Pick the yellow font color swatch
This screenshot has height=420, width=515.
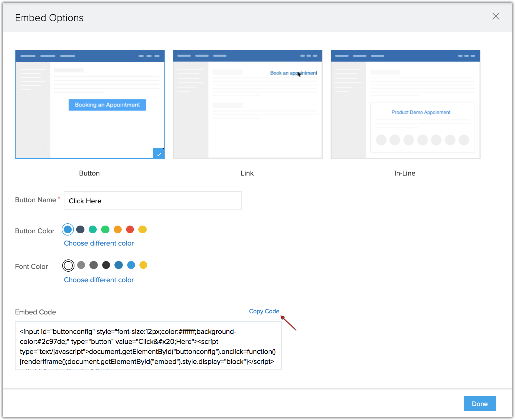point(143,265)
